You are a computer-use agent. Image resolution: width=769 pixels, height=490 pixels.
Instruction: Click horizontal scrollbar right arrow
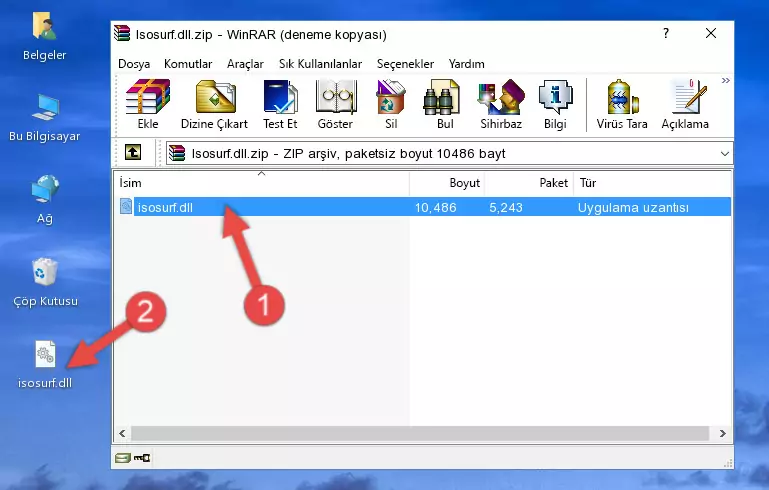(x=722, y=433)
